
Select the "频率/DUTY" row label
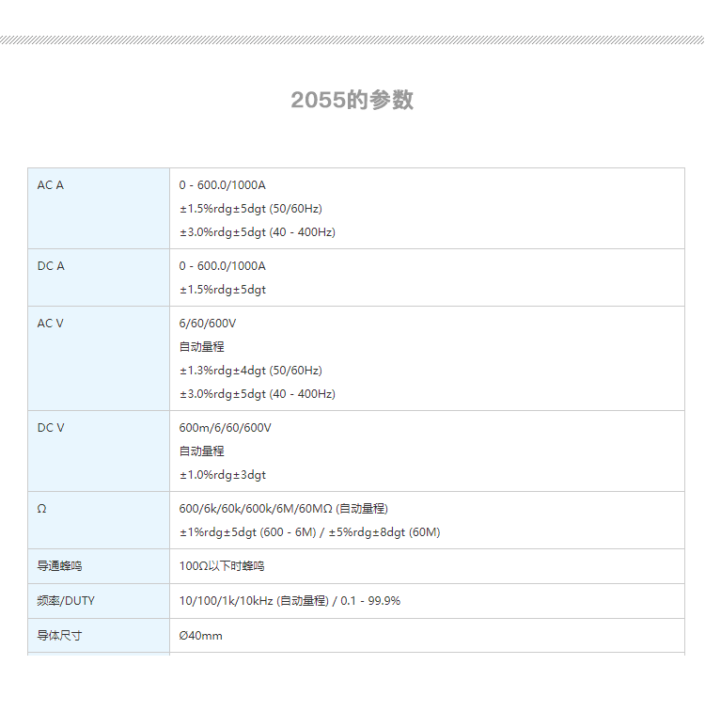(x=66, y=601)
